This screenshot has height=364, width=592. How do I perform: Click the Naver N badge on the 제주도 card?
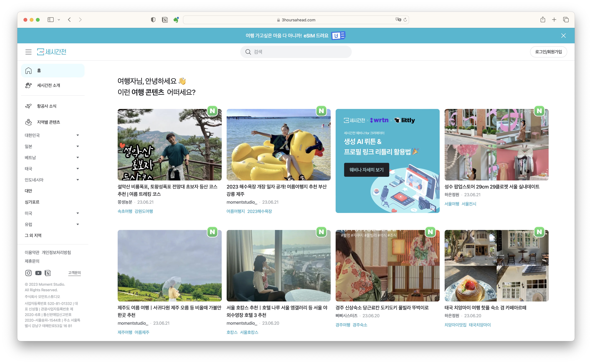click(212, 232)
